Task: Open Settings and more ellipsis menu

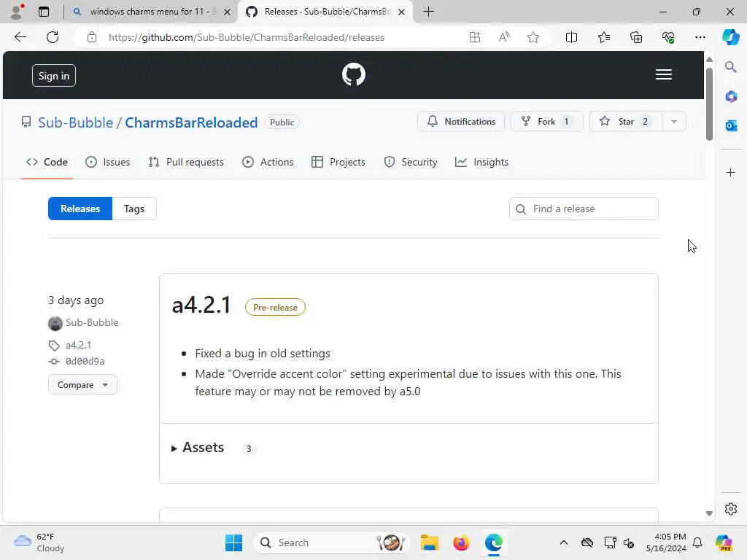Action: (700, 37)
